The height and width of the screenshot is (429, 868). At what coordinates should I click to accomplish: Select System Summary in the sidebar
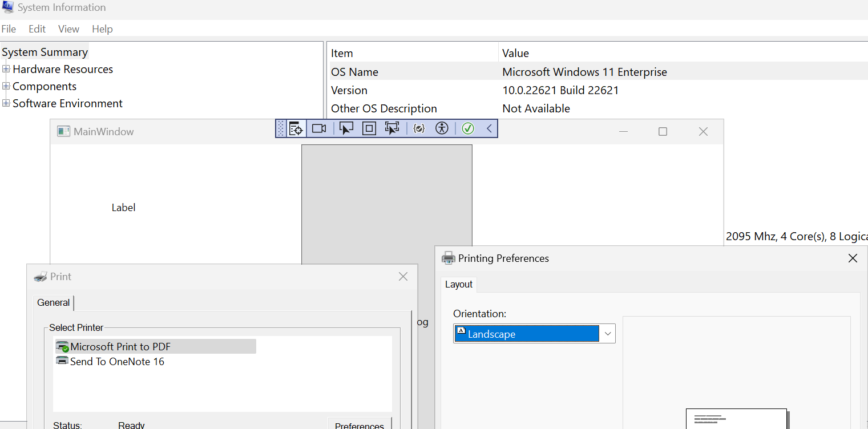pyautogui.click(x=45, y=51)
